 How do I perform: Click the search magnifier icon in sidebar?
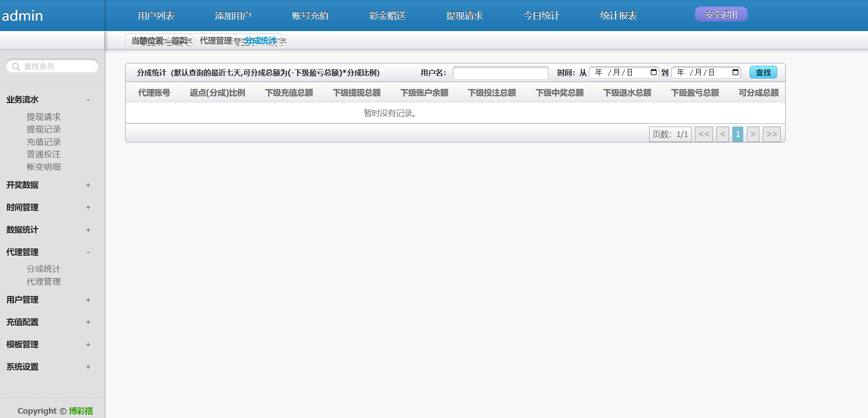click(16, 67)
